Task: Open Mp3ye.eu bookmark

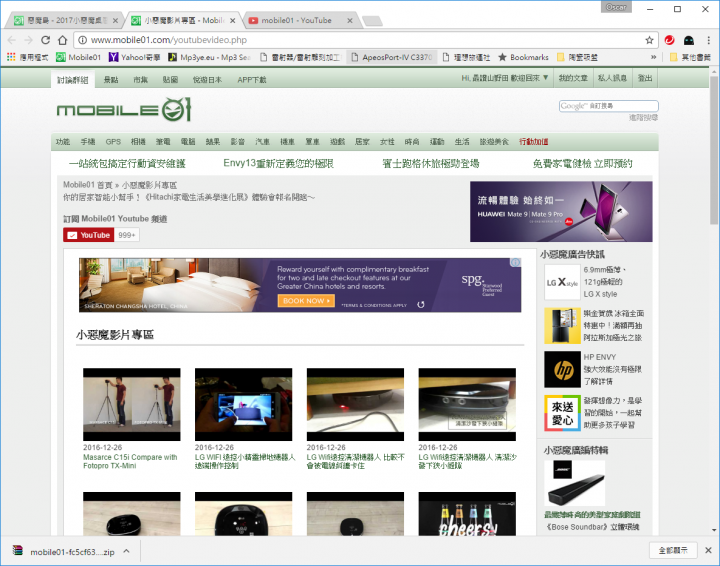Action: click(x=209, y=57)
